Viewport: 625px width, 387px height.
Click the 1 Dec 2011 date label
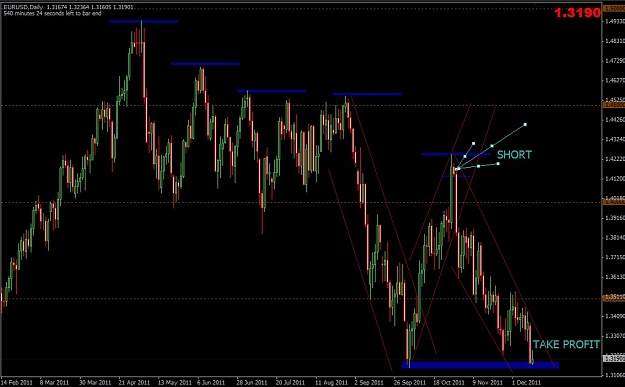[x=526, y=383]
